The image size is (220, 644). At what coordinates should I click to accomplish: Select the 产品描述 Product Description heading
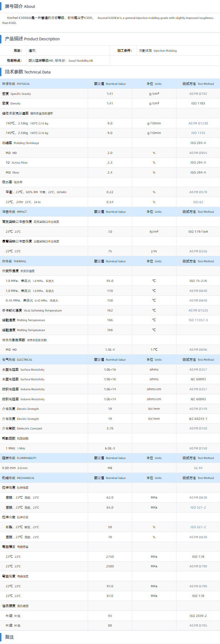tap(32, 39)
